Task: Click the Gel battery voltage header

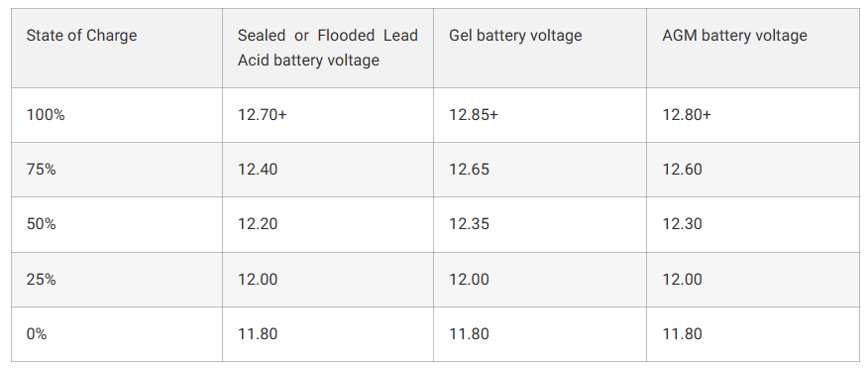Action: 540,48
